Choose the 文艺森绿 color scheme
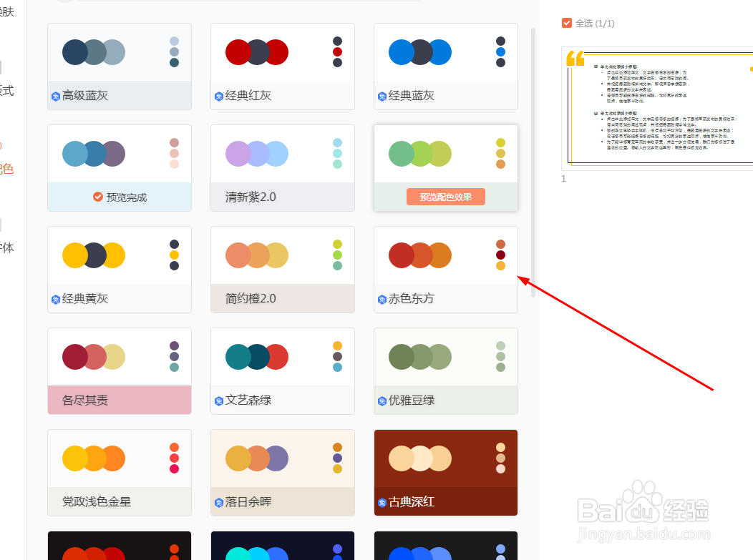This screenshot has width=753, height=560. pyautogui.click(x=282, y=371)
